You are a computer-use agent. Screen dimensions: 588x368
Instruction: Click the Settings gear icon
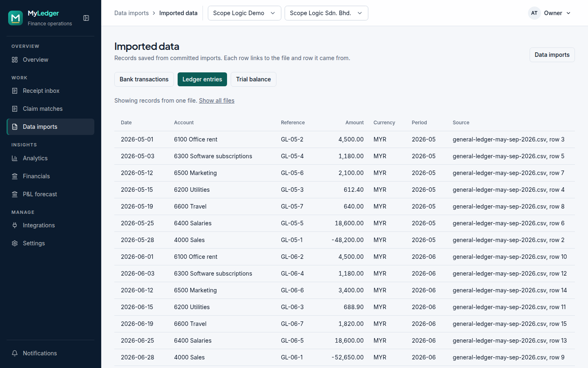(x=15, y=243)
